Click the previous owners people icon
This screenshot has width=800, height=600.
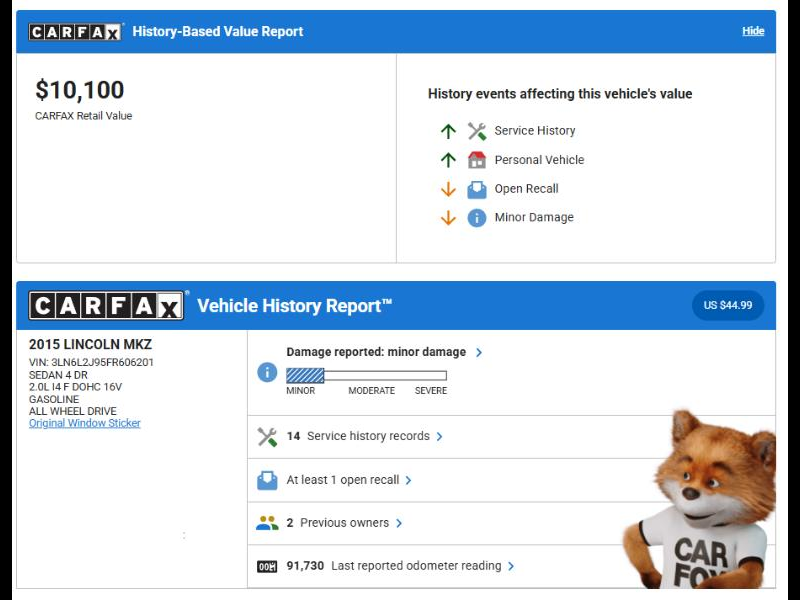tap(267, 523)
